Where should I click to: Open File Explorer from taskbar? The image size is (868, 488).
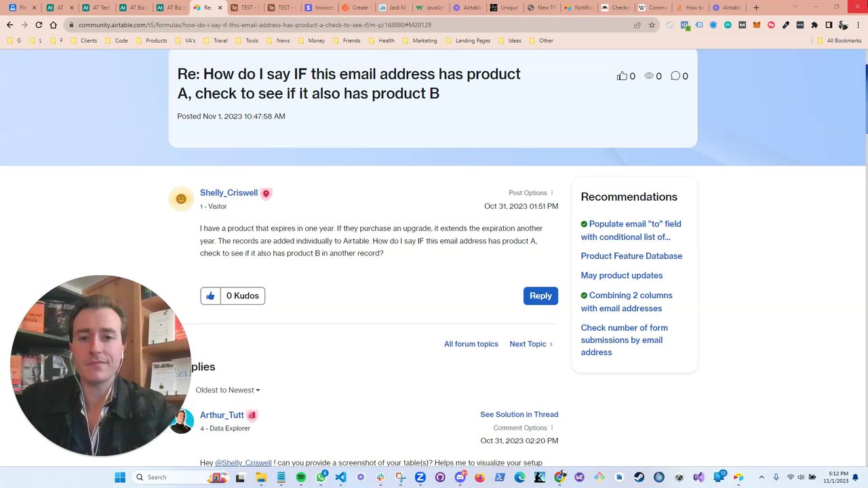coord(261,477)
